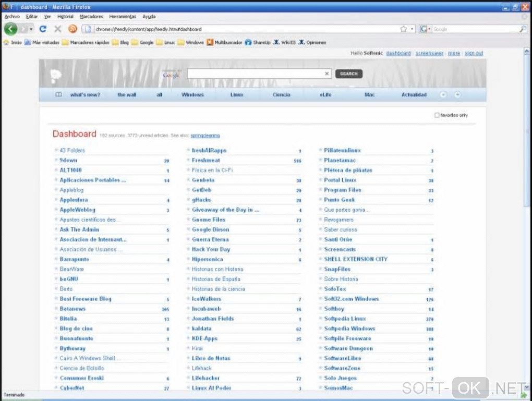Click the page identity icon in the address bar
The height and width of the screenshot is (401, 532).
pos(88,29)
